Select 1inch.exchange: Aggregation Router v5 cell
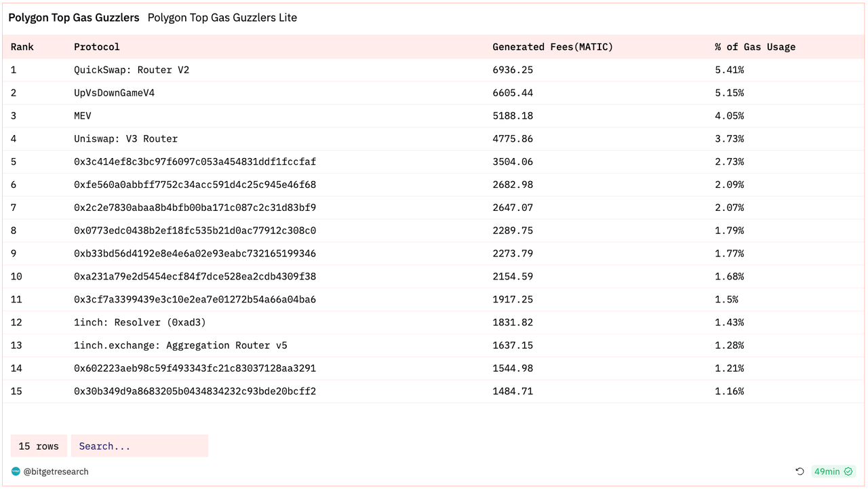Image resolution: width=868 pixels, height=489 pixels. [181, 346]
